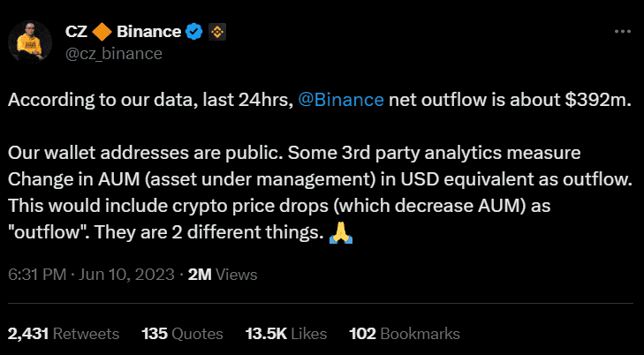Click the 6:31 PM timestamp
The width and height of the screenshot is (644, 355).
click(37, 275)
